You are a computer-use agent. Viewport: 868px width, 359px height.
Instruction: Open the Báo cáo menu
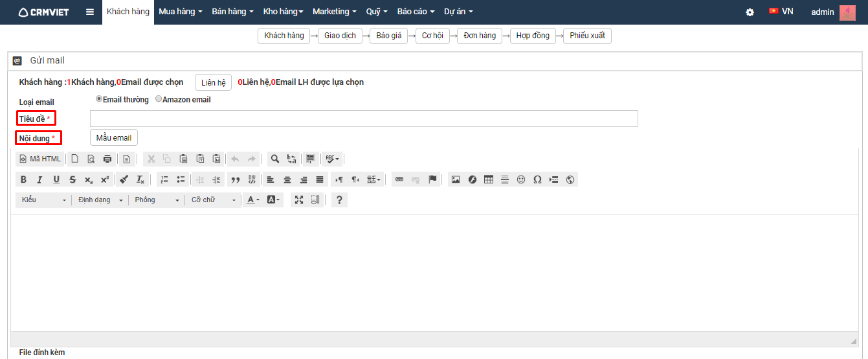click(416, 12)
